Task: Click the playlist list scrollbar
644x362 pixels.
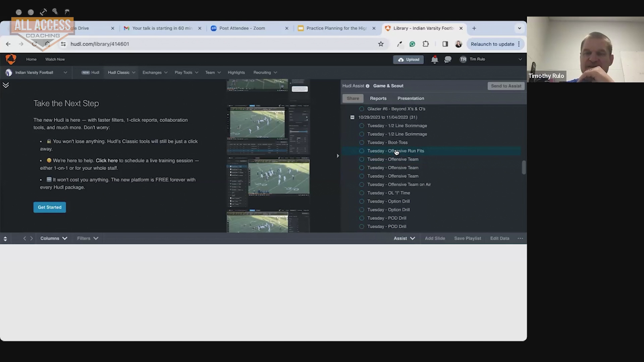Action: pyautogui.click(x=524, y=168)
